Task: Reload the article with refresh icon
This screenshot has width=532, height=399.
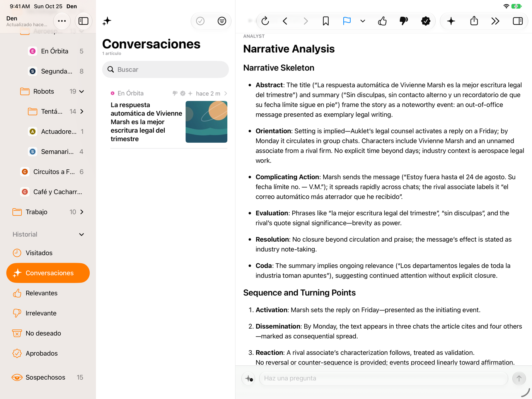Action: coord(265,21)
